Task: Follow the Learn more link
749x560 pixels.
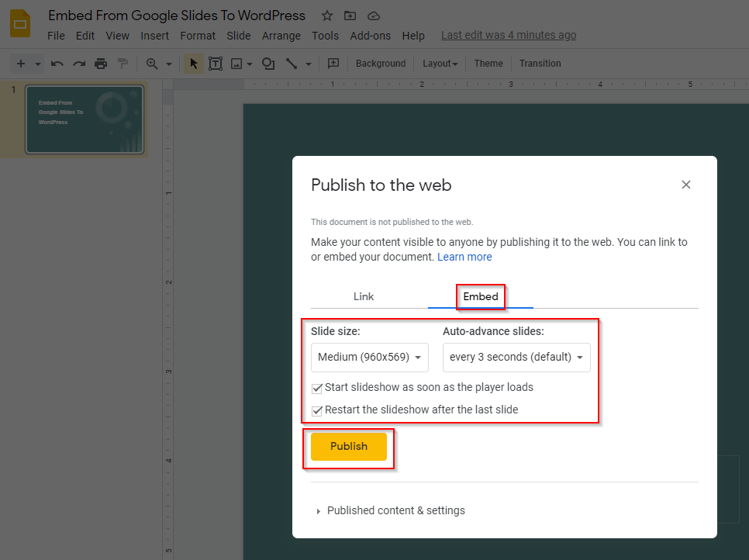Action: pyautogui.click(x=464, y=257)
